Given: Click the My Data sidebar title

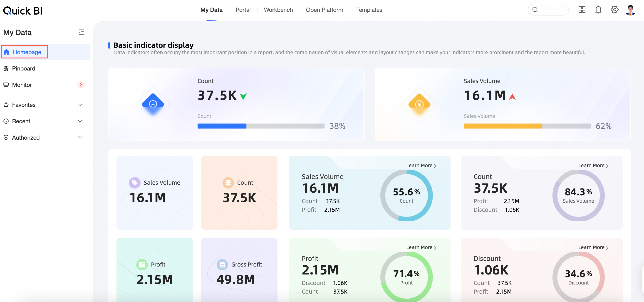Looking at the screenshot, I should pyautogui.click(x=17, y=32).
